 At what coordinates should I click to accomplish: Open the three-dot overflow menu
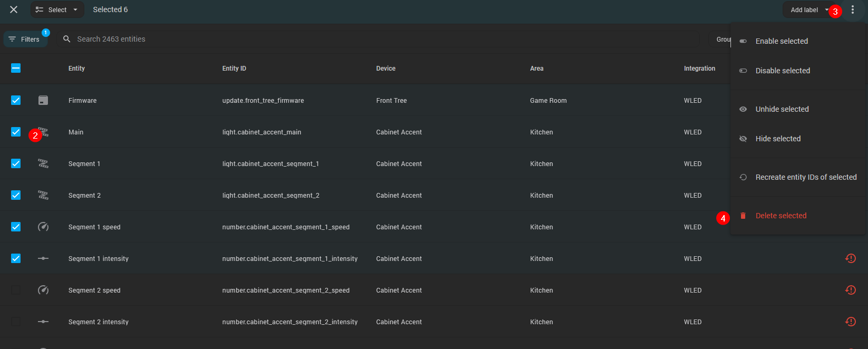852,10
